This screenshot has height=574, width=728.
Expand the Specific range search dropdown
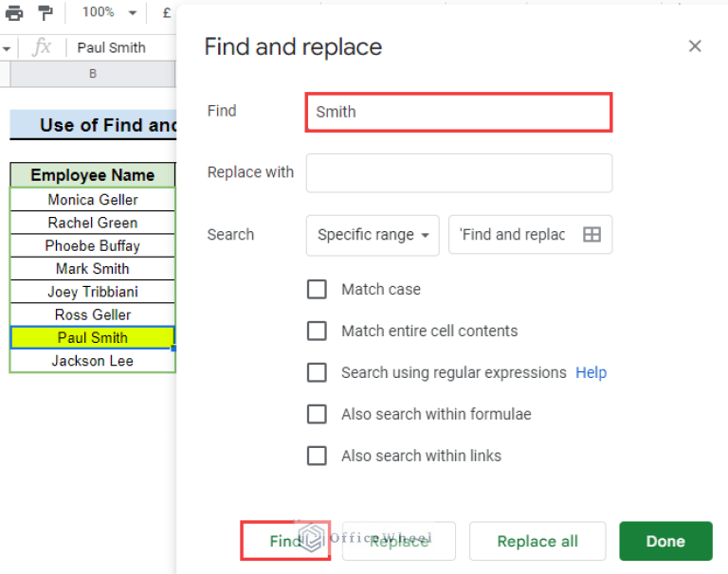373,235
